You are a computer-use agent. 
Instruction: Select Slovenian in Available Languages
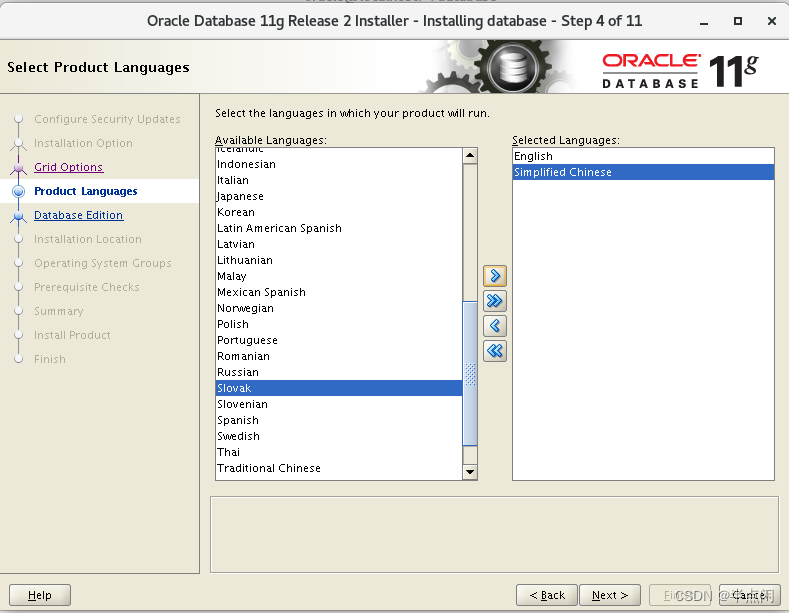click(x=339, y=404)
